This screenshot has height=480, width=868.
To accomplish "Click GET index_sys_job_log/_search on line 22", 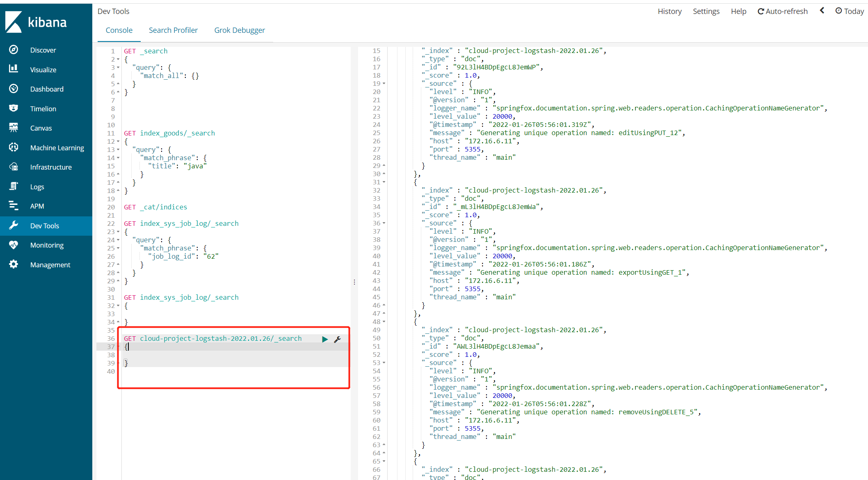I will [x=181, y=223].
